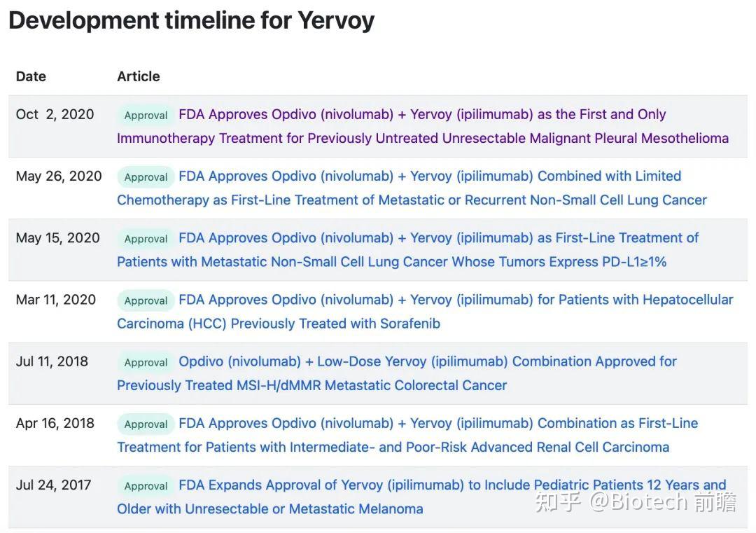The width and height of the screenshot is (756, 533).
Task: Open the Pediatric Melanoma approval expansion article
Action: point(452,485)
